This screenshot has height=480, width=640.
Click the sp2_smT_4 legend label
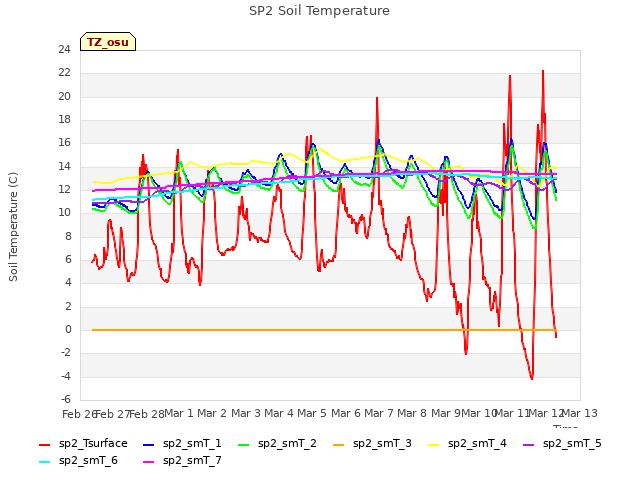477,443
